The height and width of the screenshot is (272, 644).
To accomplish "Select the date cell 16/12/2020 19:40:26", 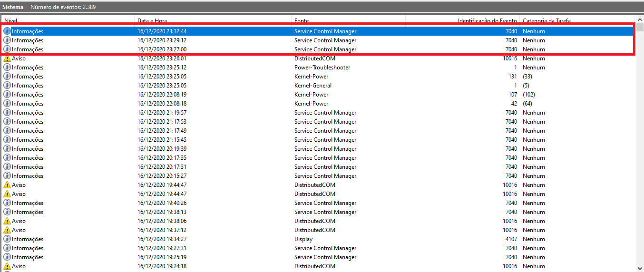I will point(162,203).
